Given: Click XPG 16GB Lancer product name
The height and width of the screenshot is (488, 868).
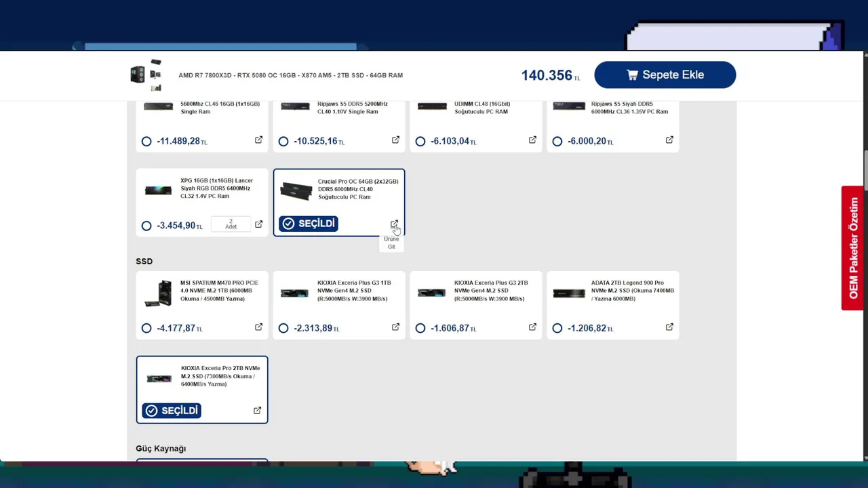Looking at the screenshot, I should 217,188.
